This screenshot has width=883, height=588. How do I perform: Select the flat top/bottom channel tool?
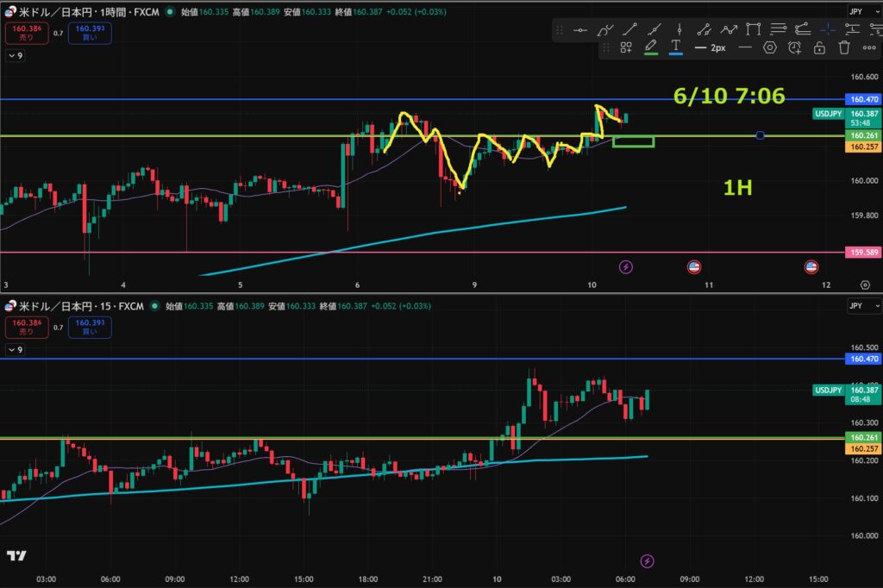803,29
